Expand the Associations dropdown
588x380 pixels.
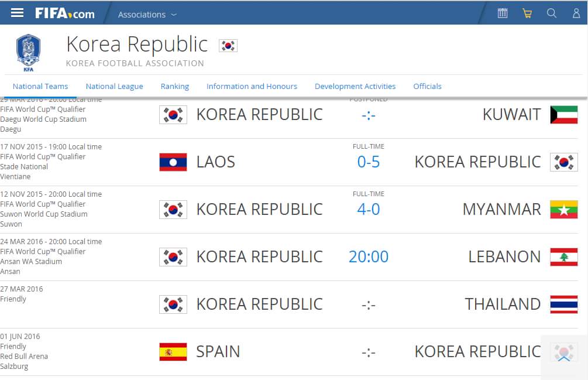pyautogui.click(x=147, y=14)
